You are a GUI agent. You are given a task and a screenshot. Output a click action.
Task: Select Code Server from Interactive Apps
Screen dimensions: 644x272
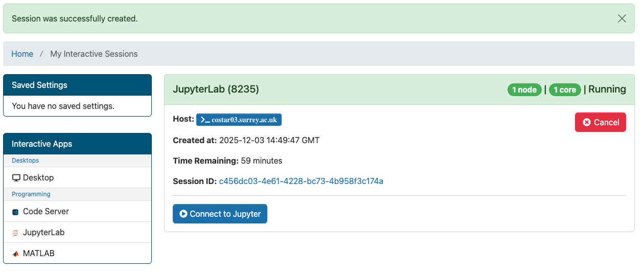click(x=77, y=211)
